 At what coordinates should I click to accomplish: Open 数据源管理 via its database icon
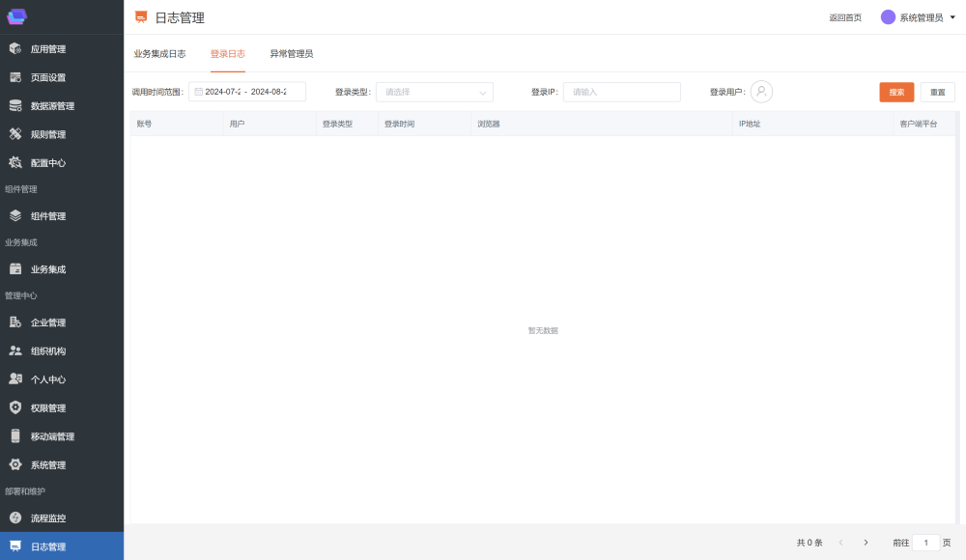click(15, 106)
